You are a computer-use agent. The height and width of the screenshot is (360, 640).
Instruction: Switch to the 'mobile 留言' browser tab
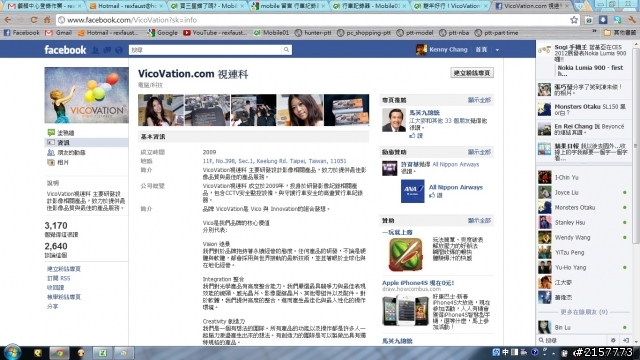pyautogui.click(x=289, y=6)
